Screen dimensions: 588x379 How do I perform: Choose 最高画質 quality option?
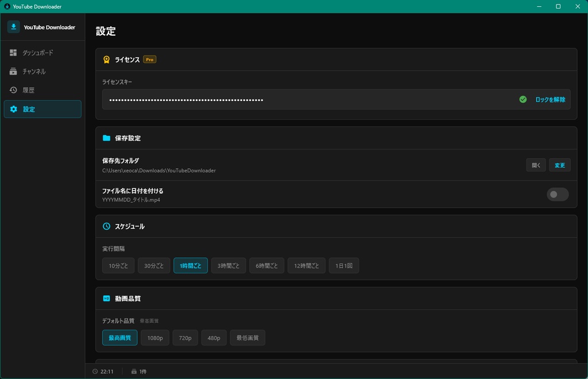click(x=119, y=338)
